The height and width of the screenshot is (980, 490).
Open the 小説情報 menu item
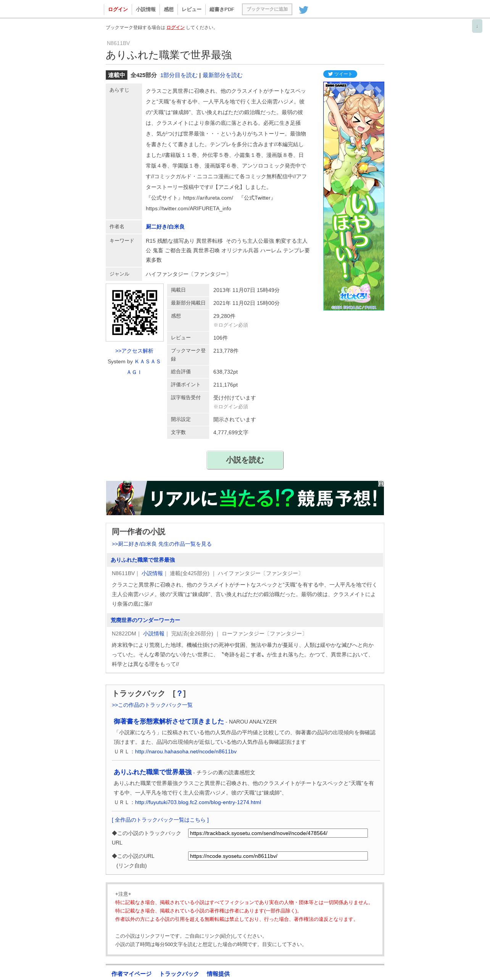coord(146,10)
